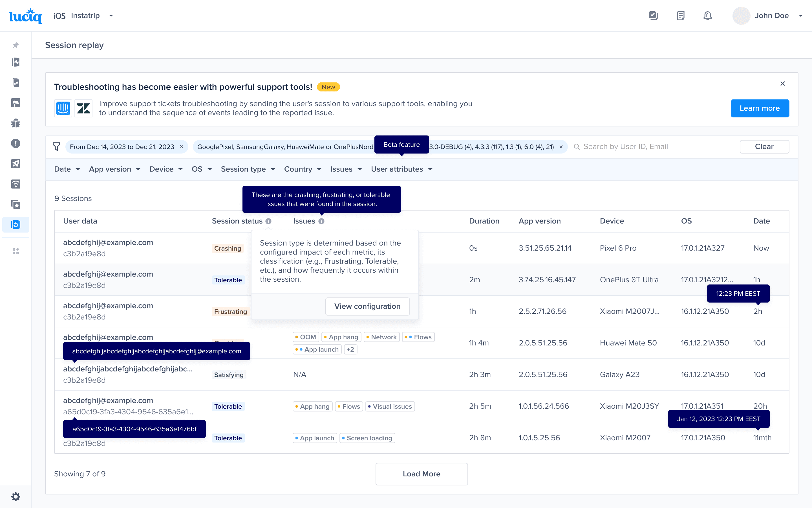
Task: Click app version 3.51.25.65.21.14
Action: pos(545,248)
